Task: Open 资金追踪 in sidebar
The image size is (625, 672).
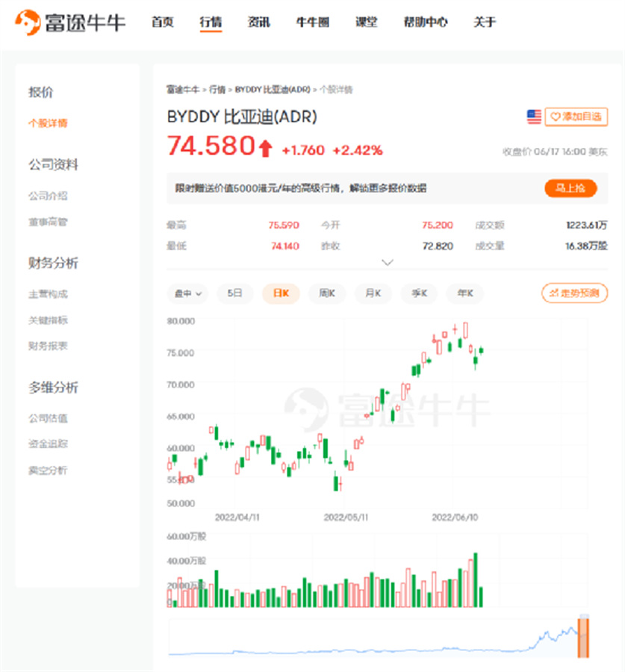Action: click(x=48, y=444)
